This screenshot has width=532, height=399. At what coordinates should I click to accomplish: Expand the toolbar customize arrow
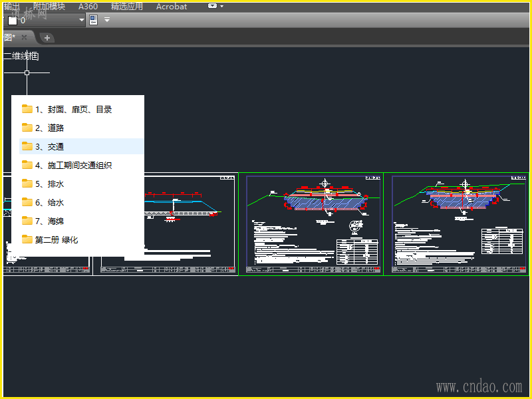point(107,20)
